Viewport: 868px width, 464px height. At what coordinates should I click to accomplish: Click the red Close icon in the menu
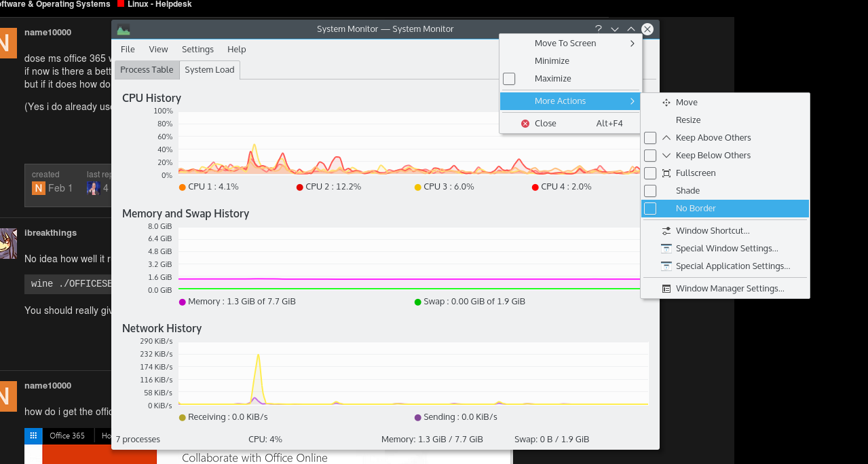pos(525,123)
